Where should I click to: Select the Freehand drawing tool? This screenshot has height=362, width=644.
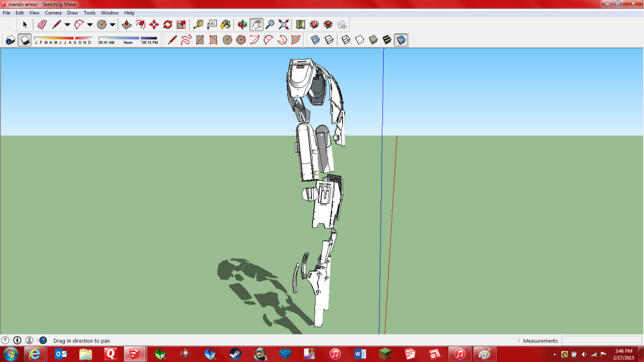pyautogui.click(x=186, y=40)
